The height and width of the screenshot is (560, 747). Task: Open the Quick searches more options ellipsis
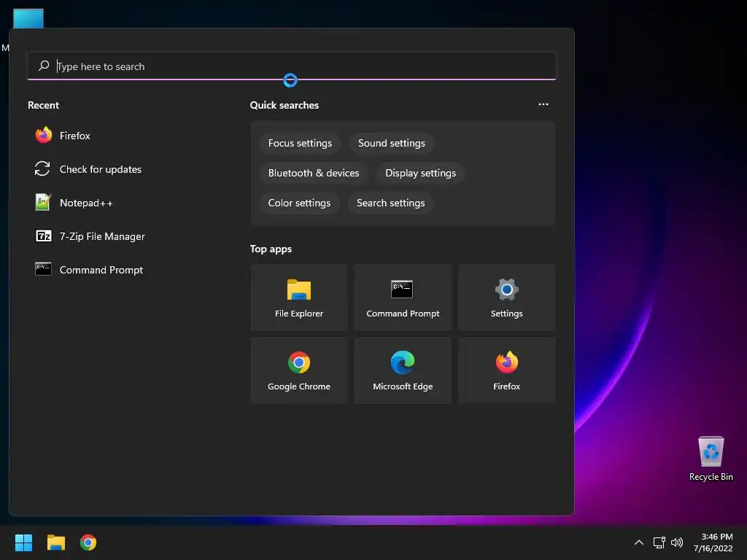tap(543, 104)
